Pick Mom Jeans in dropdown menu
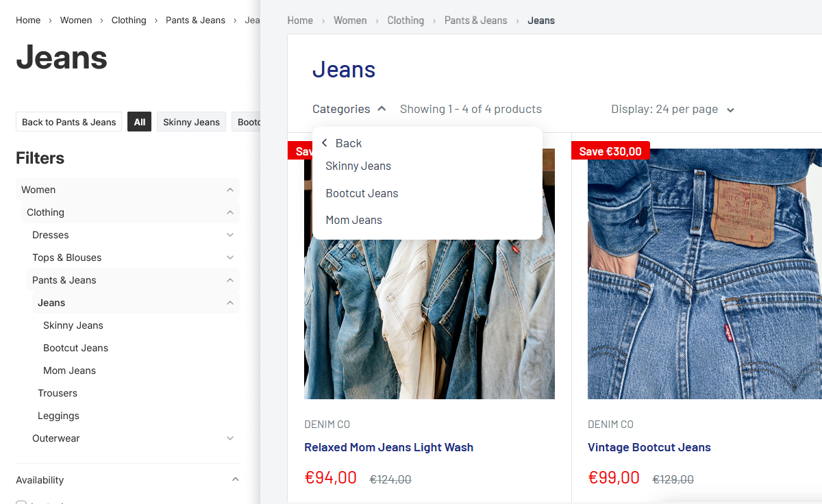This screenshot has height=504, width=822. coord(353,220)
